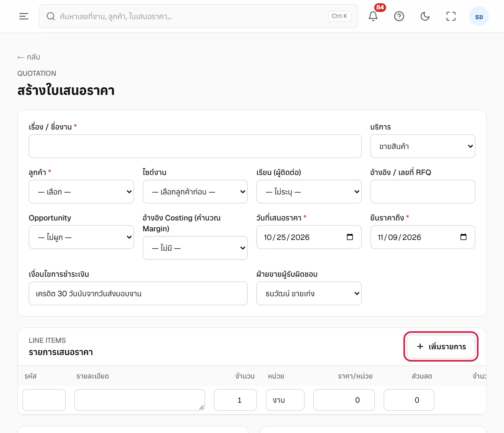
Task: Go back via กลับ link
Action: click(29, 57)
